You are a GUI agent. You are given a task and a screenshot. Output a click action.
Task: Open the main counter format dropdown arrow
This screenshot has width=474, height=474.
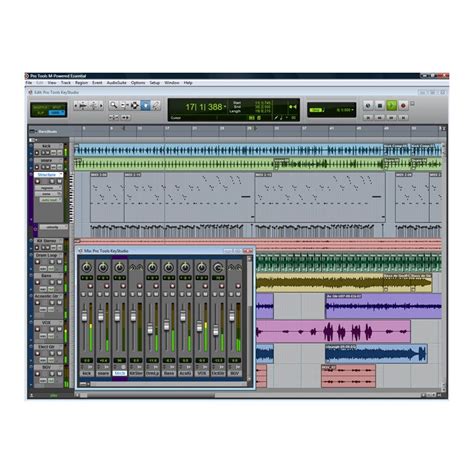225,107
